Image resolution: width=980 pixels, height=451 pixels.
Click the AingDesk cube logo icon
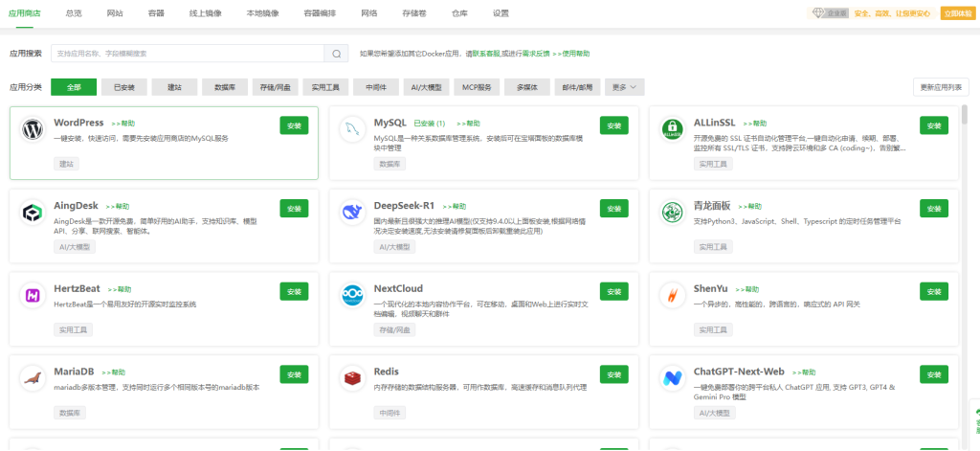(x=32, y=213)
